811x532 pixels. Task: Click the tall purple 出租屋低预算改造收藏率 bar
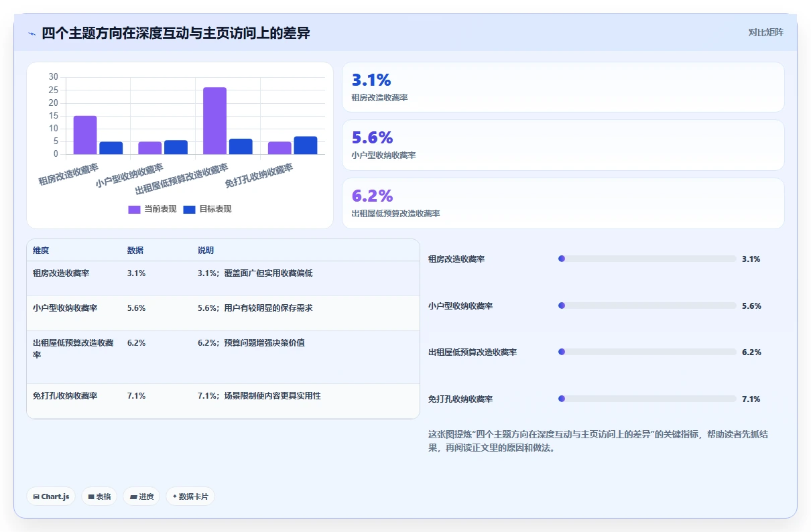(215, 121)
